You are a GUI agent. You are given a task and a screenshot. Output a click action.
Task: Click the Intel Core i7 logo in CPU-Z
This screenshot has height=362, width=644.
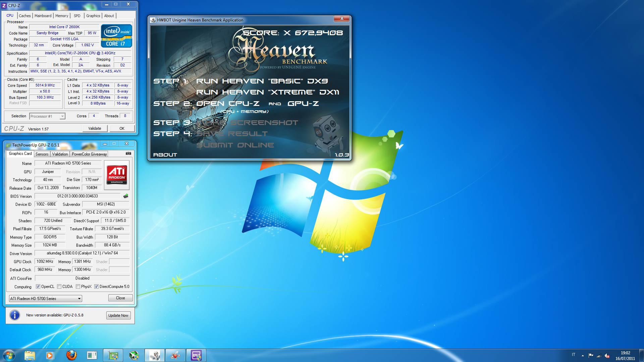pyautogui.click(x=116, y=36)
